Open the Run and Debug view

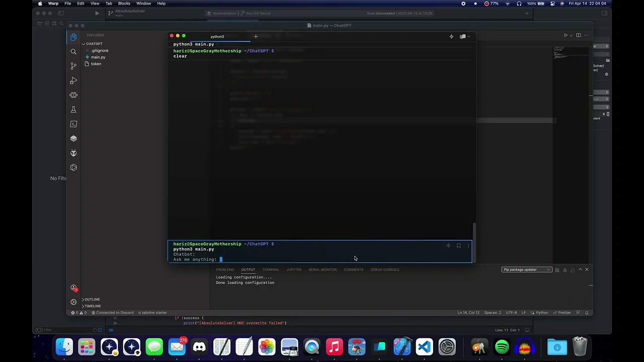point(73,80)
